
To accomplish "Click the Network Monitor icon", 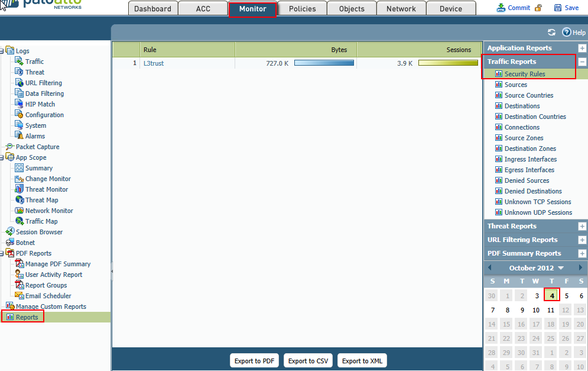I will pyautogui.click(x=19, y=210).
